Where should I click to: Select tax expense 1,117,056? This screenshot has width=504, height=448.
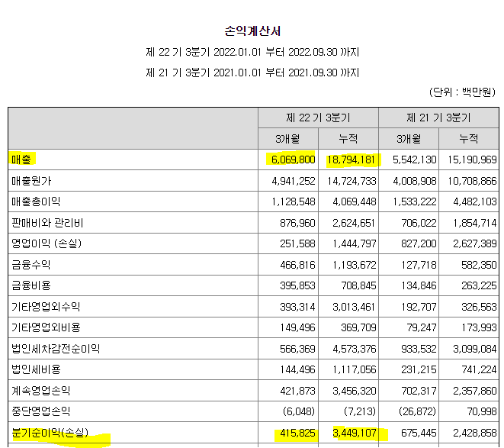pos(354,369)
